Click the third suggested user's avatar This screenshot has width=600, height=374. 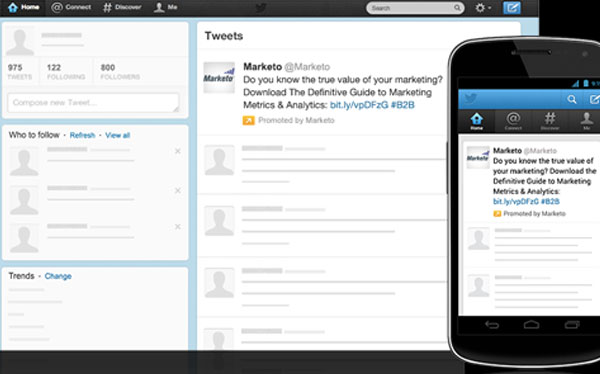(24, 238)
